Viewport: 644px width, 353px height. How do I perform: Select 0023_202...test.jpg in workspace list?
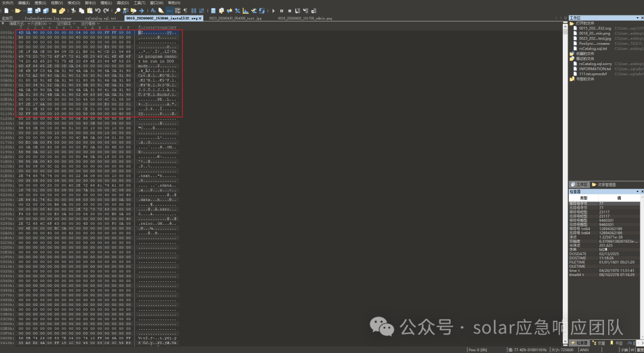pyautogui.click(x=595, y=38)
